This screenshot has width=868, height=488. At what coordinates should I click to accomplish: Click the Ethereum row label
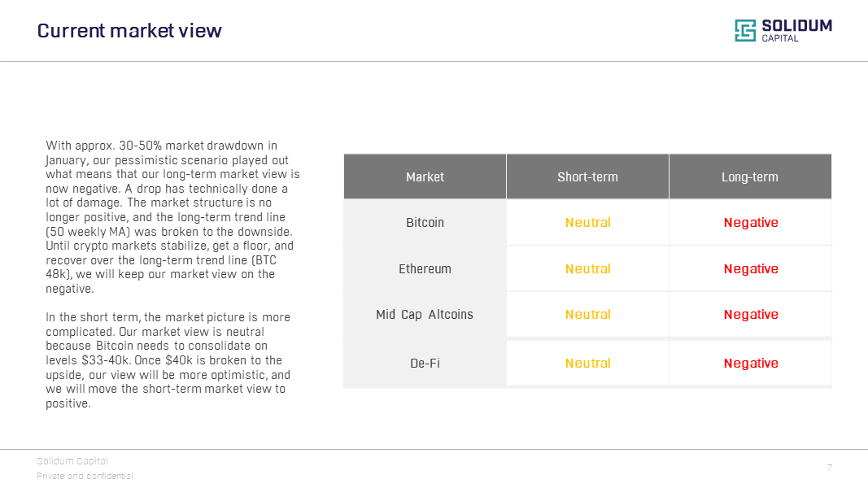click(x=425, y=268)
